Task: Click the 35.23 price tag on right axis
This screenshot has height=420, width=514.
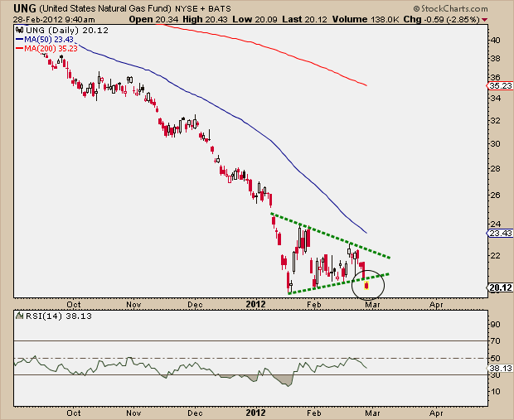Action: click(500, 86)
